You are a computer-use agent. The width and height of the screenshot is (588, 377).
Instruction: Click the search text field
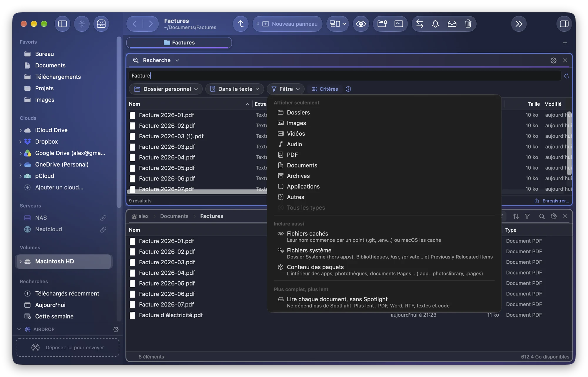345,76
